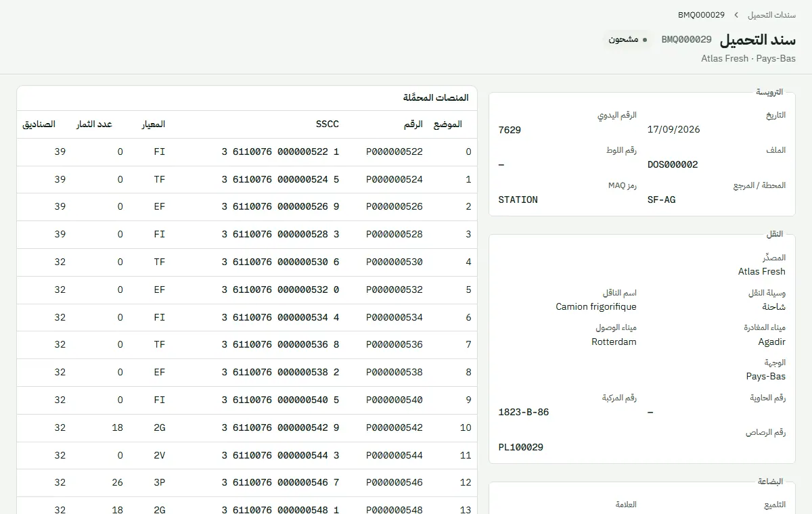812x514 pixels.
Task: Click transport mode value شاحنة
Action: (774, 307)
